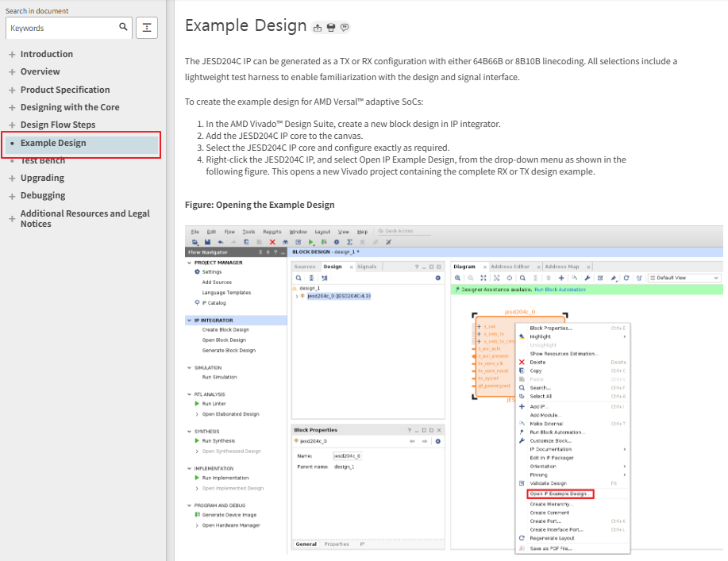
Task: Switch to the Signals tab
Action: [x=367, y=267]
